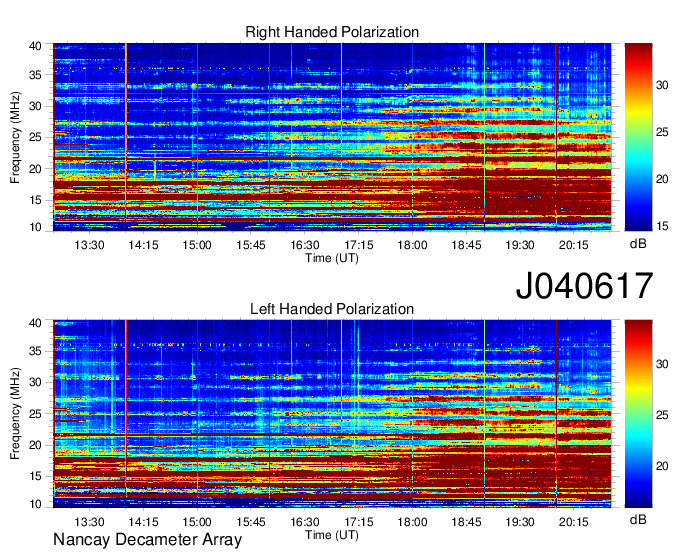The image size is (680, 552).
Task: Click the 14:15 tick on top plot
Action: click(143, 245)
